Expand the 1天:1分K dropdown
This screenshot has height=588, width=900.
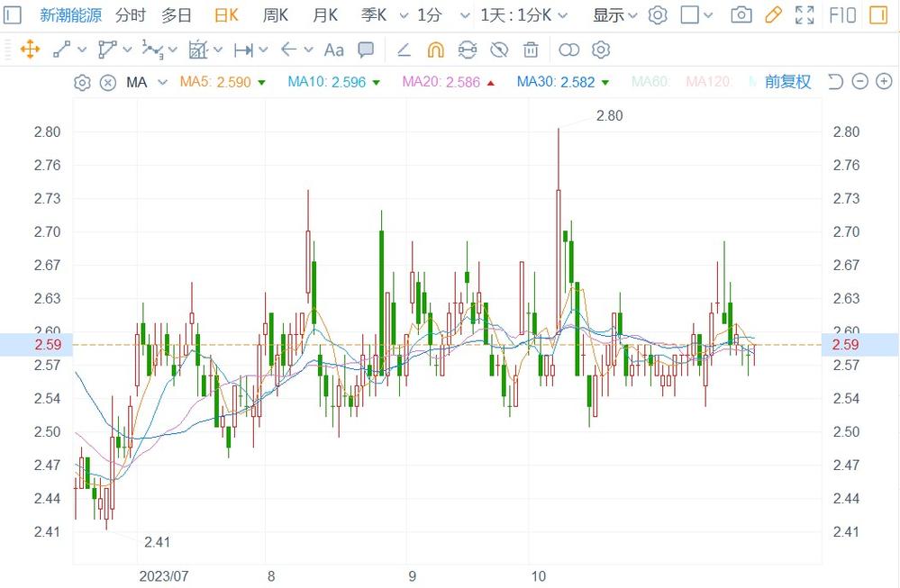523,15
